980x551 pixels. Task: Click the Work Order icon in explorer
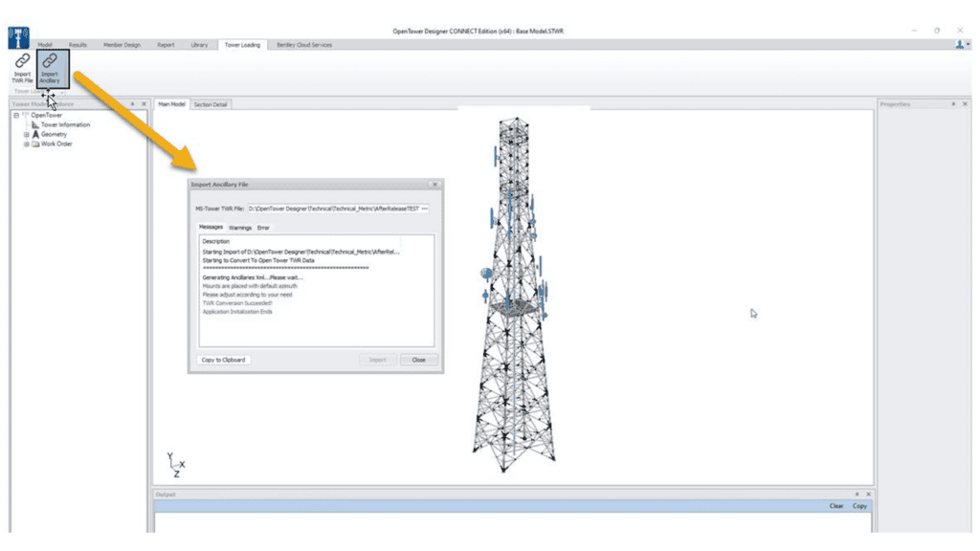coord(34,143)
